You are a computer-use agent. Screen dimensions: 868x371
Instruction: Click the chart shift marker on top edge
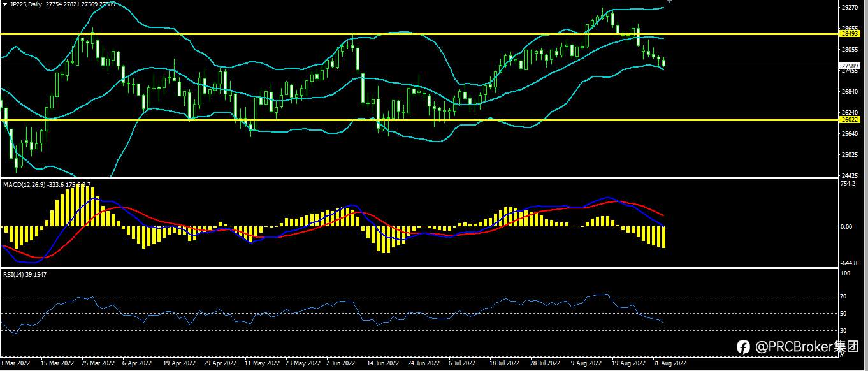pyautogui.click(x=669, y=2)
